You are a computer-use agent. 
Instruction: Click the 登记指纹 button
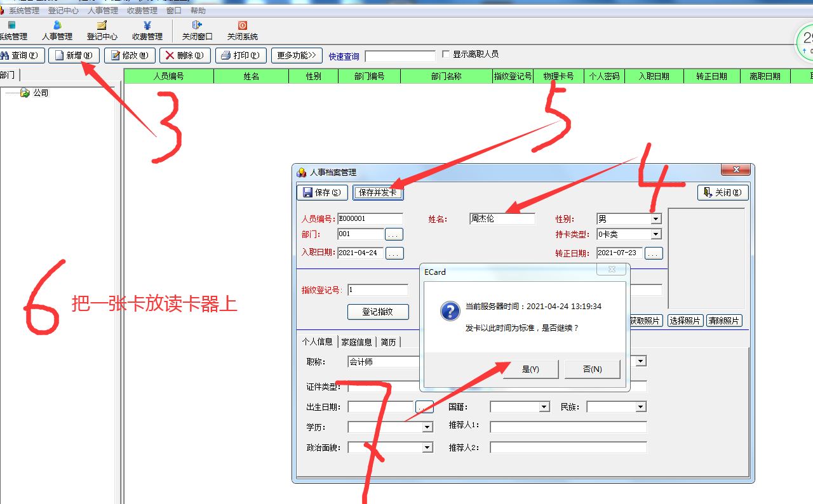tap(377, 312)
